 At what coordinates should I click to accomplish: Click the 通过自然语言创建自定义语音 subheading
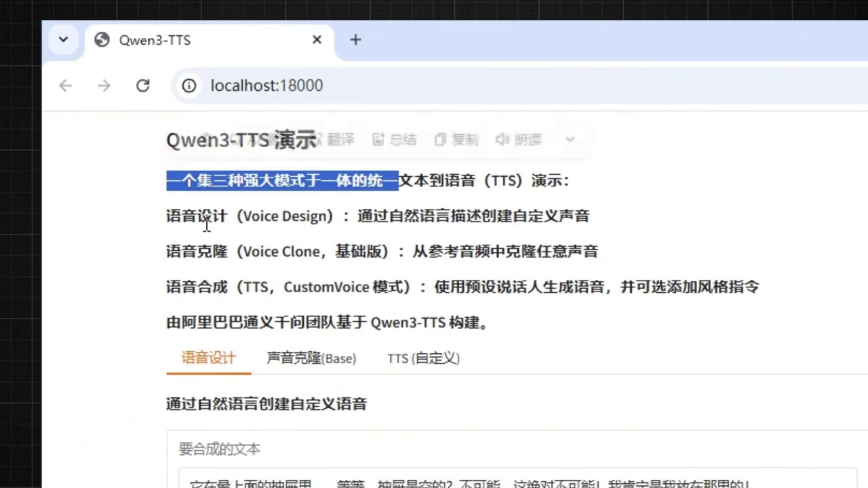click(267, 404)
